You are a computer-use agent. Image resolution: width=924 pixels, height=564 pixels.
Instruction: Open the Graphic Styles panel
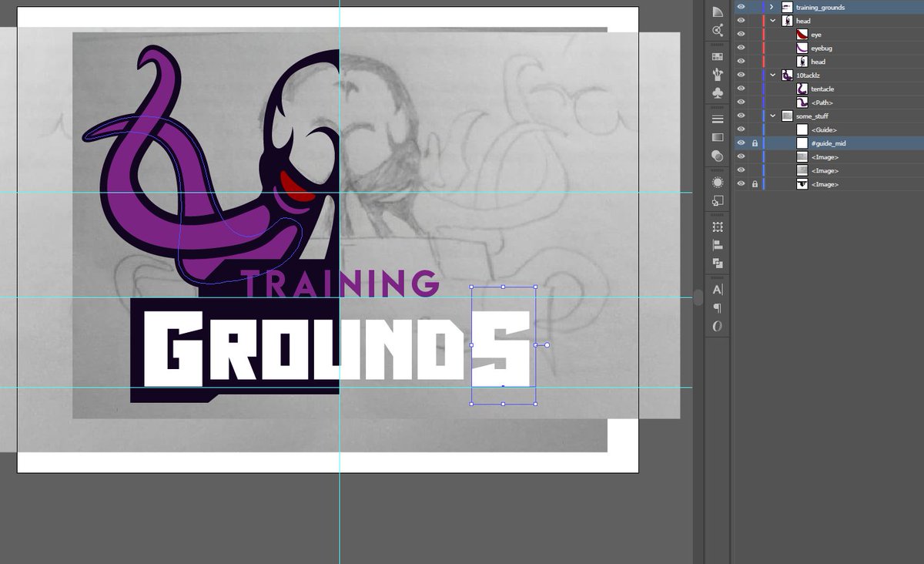coord(718,201)
